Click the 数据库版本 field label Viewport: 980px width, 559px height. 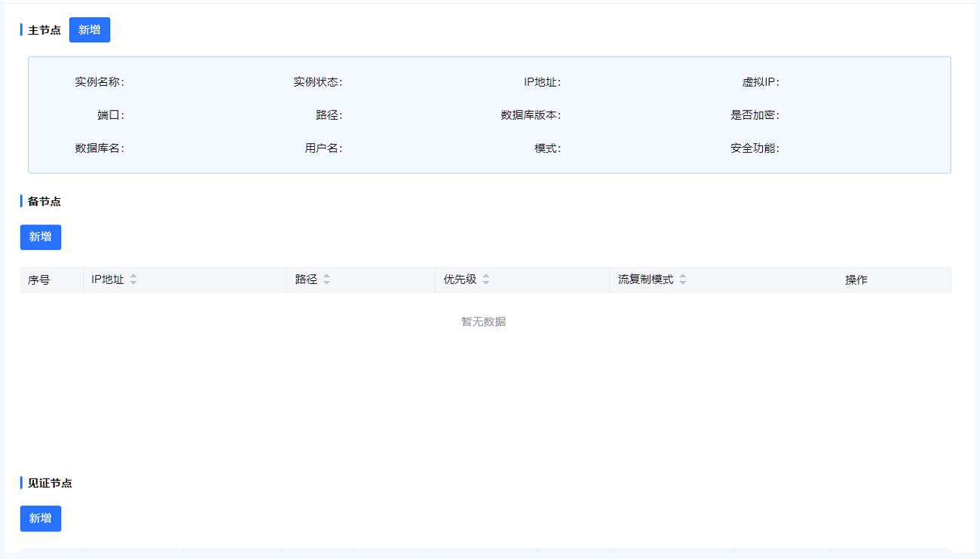(531, 115)
